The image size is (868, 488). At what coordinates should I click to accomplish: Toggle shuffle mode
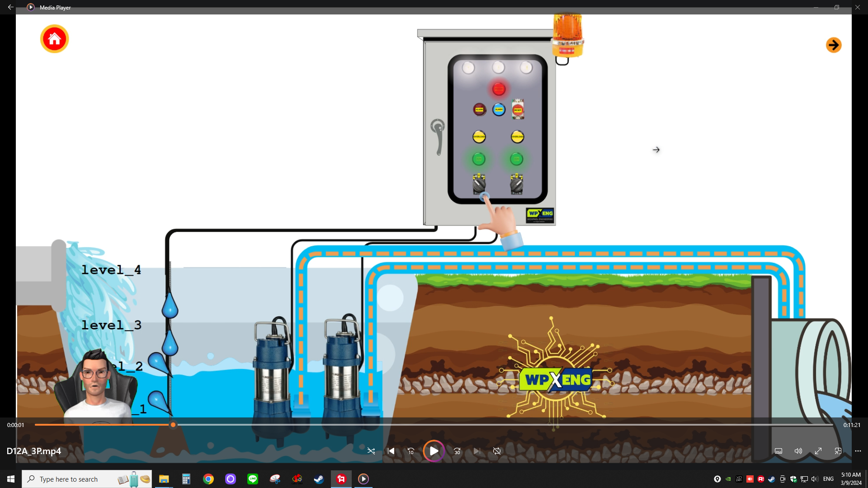(x=371, y=451)
